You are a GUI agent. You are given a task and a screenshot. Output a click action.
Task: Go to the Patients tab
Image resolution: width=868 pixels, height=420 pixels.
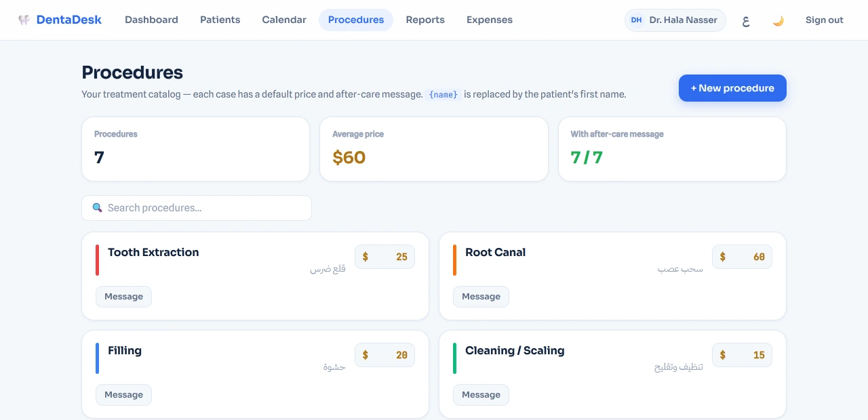tap(220, 20)
